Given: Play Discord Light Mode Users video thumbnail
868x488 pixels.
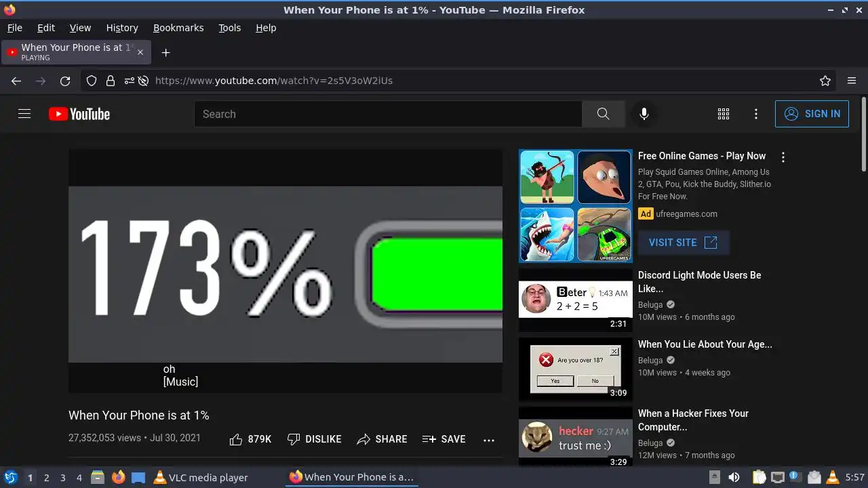Looking at the screenshot, I should click(x=576, y=300).
